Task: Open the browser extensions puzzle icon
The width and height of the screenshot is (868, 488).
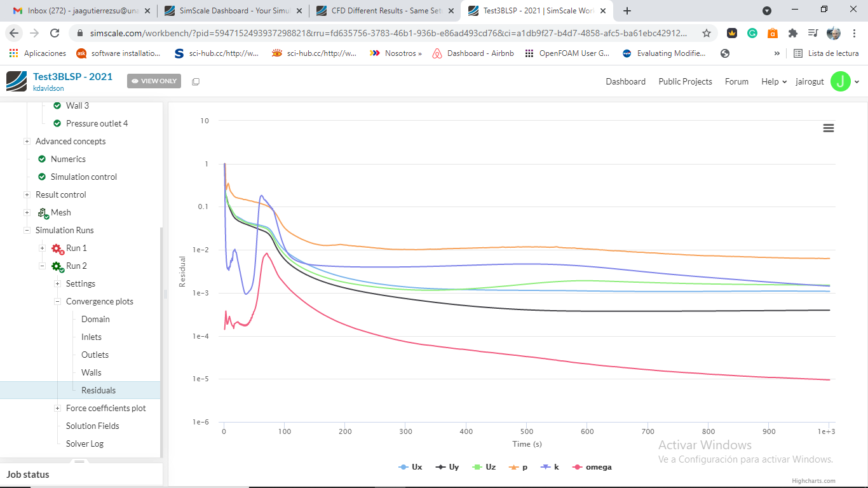Action: (x=792, y=33)
